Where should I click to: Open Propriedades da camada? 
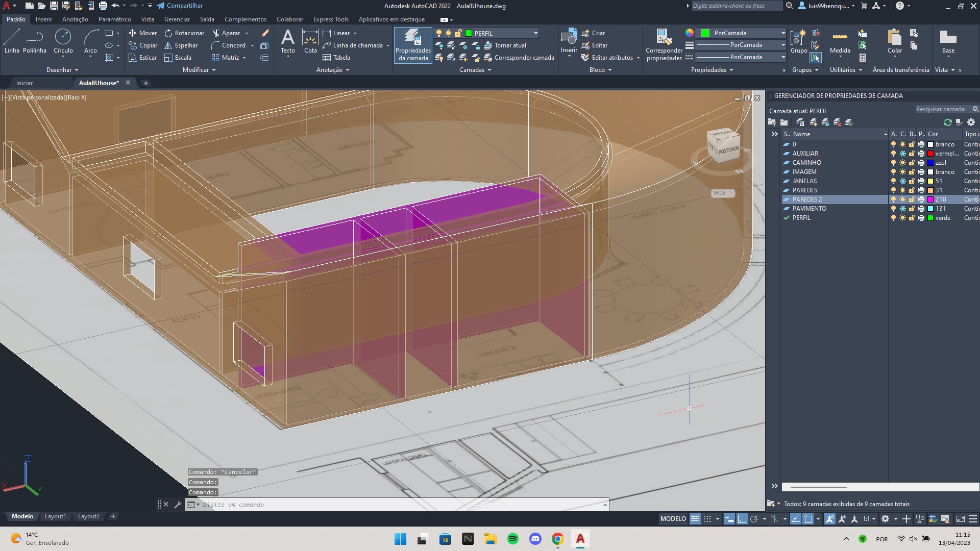[413, 45]
